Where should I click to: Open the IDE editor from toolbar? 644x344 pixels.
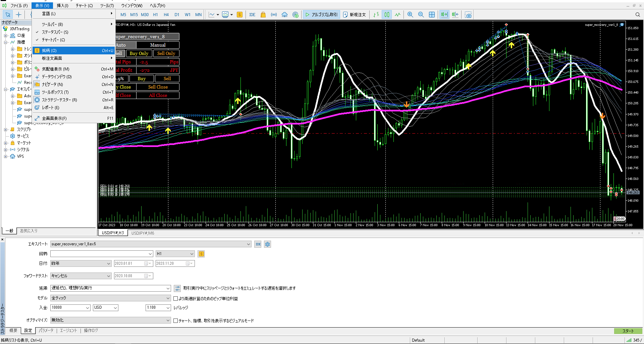(252, 14)
